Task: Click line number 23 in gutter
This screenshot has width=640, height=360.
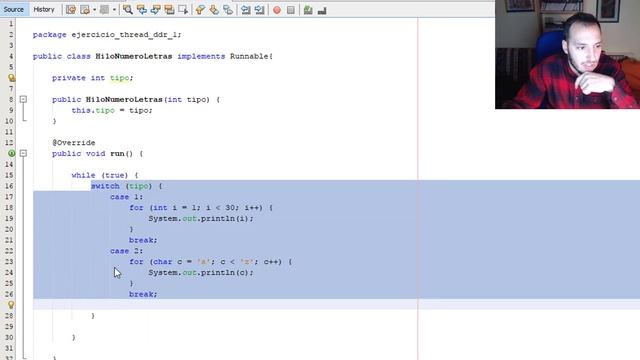Action: (9, 262)
